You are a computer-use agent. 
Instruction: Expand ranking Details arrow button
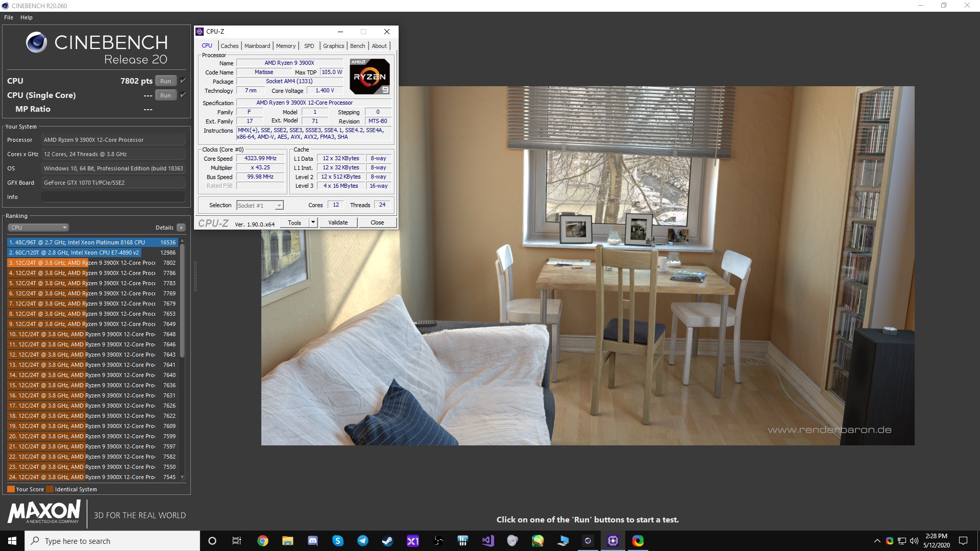click(181, 228)
